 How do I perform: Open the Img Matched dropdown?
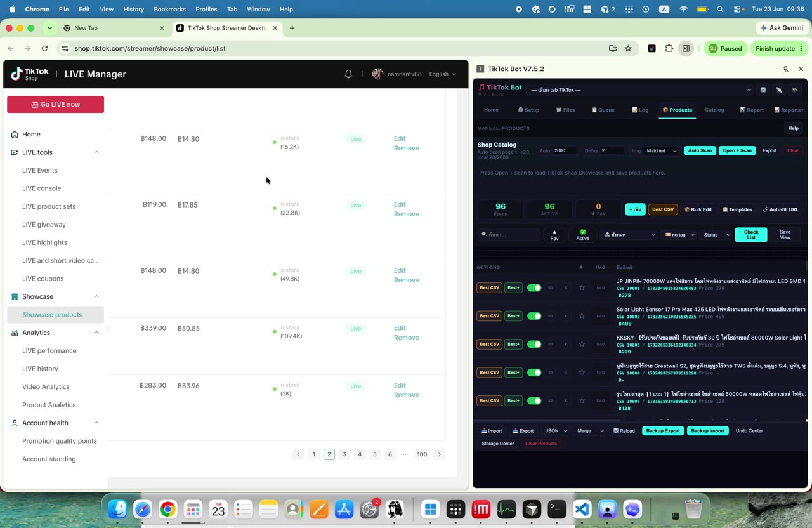point(662,150)
